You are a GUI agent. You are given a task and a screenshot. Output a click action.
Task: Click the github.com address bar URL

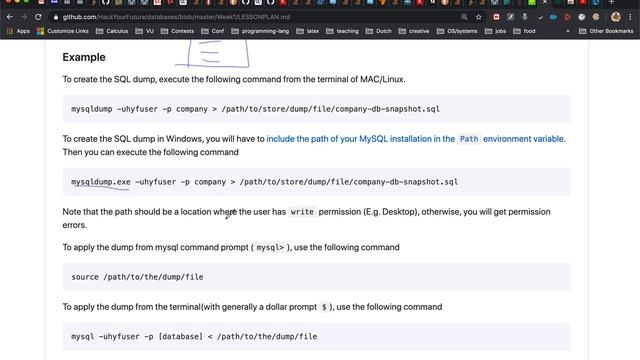[176, 17]
